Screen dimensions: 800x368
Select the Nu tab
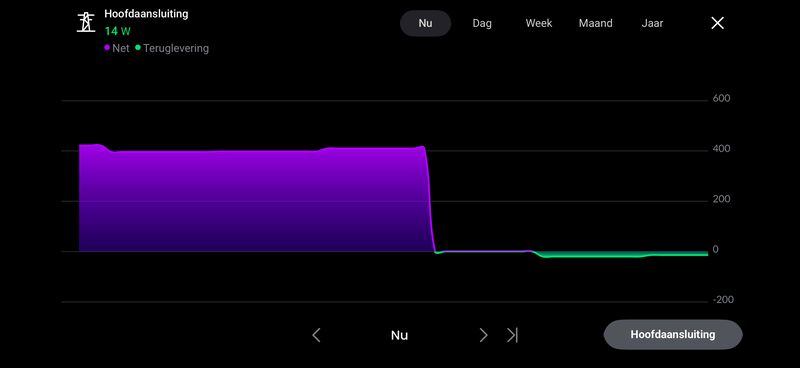[x=426, y=23]
